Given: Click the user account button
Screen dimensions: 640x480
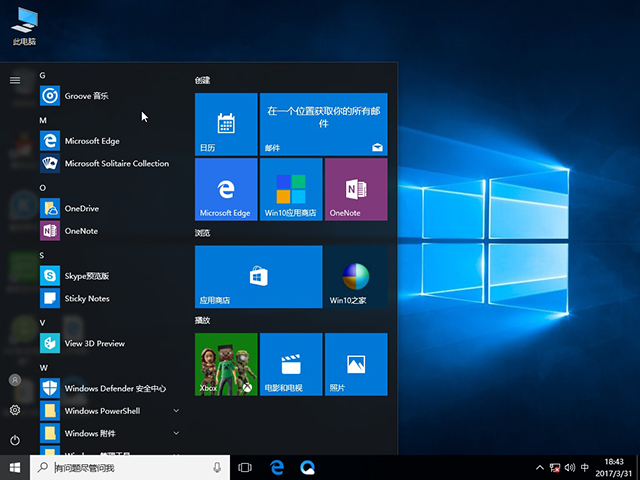Looking at the screenshot, I should (x=15, y=380).
